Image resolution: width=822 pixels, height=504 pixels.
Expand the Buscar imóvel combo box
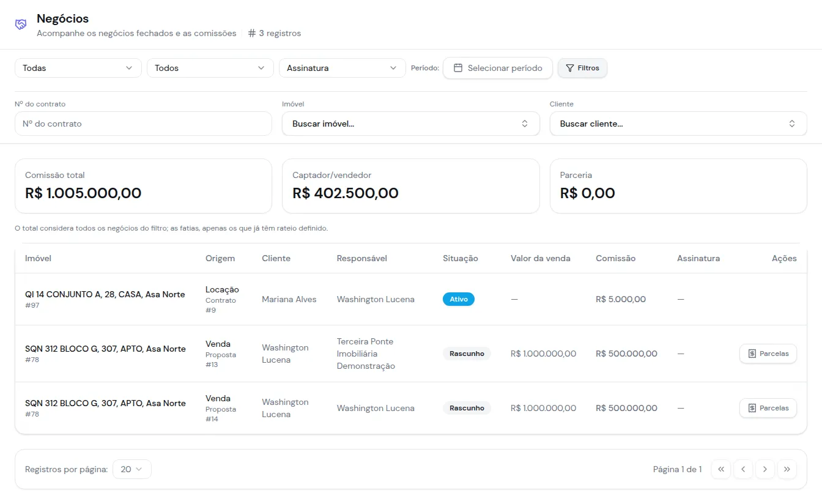pos(411,124)
